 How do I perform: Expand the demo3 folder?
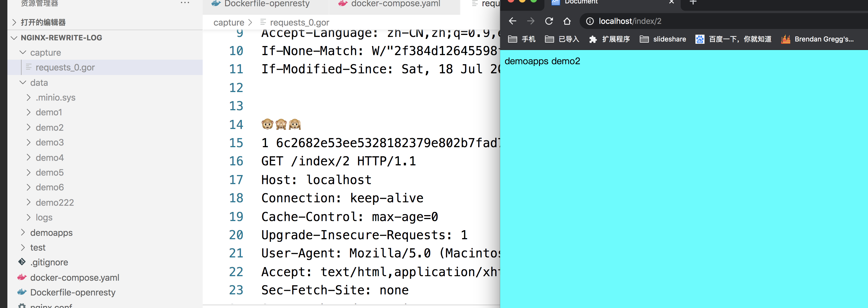[29, 142]
